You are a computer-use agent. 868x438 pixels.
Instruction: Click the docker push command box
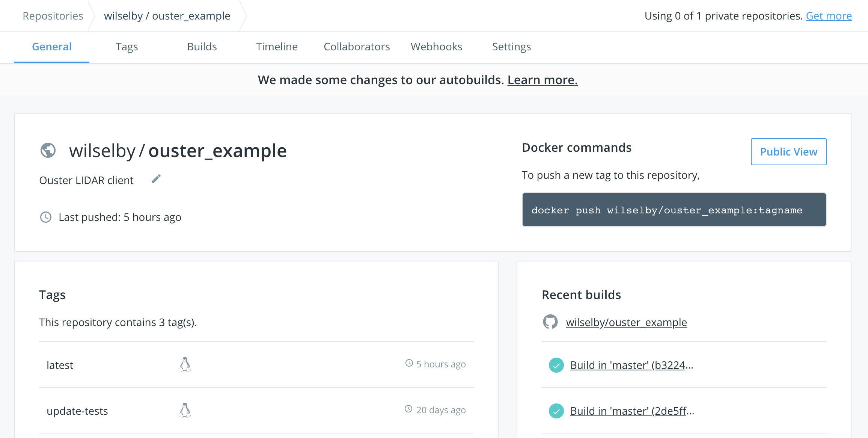click(674, 210)
